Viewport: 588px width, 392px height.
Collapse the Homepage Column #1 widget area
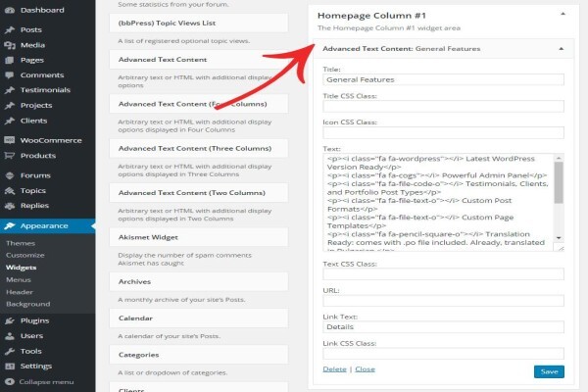pyautogui.click(x=563, y=14)
